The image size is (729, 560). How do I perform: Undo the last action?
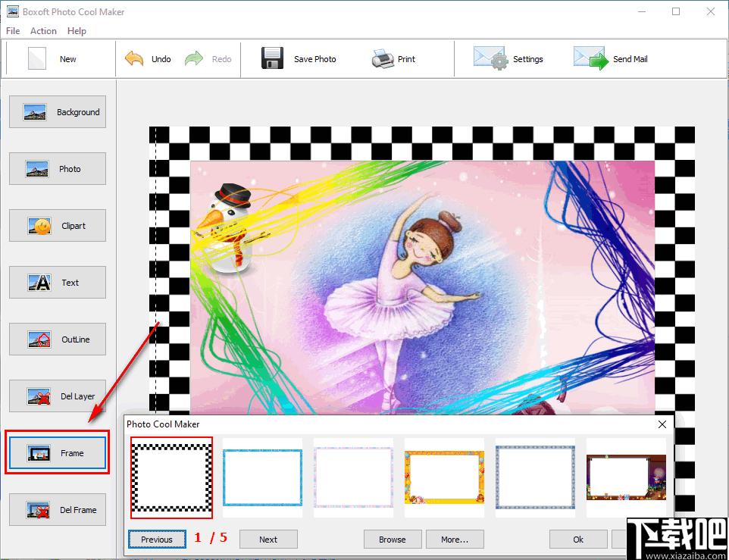[x=148, y=59]
